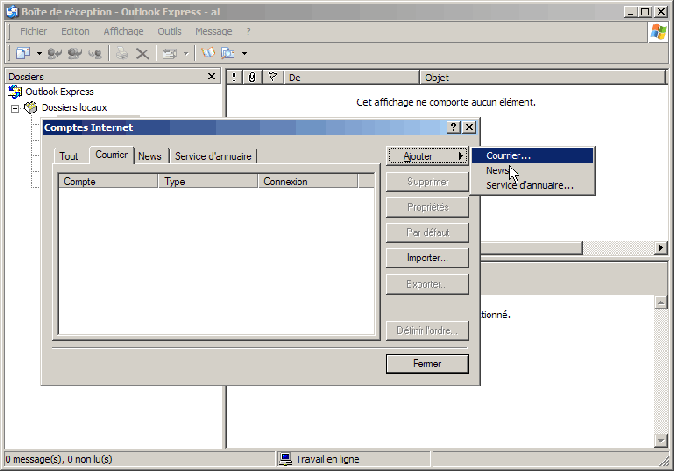
Task: Open the Create Mail dropdown arrow
Action: pos(39,53)
